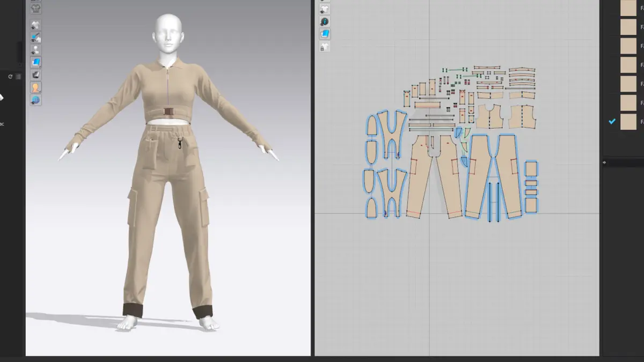This screenshot has height=362, width=644.
Task: Toggle Show Avatar eye icon
Action: click(36, 50)
